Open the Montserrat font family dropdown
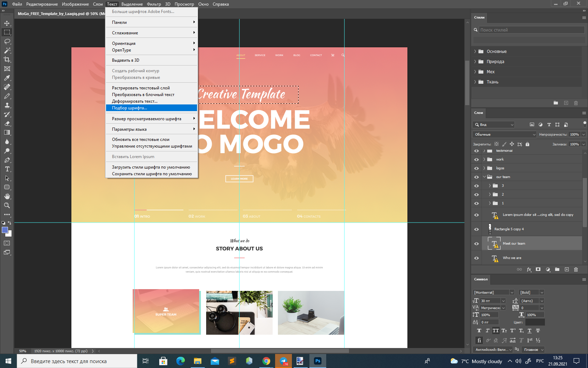Viewport: 588px width, 368px height. tap(512, 292)
